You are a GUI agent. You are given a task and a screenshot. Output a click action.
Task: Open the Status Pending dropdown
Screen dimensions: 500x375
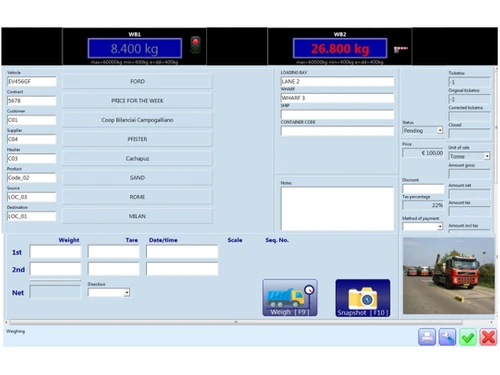(x=423, y=130)
